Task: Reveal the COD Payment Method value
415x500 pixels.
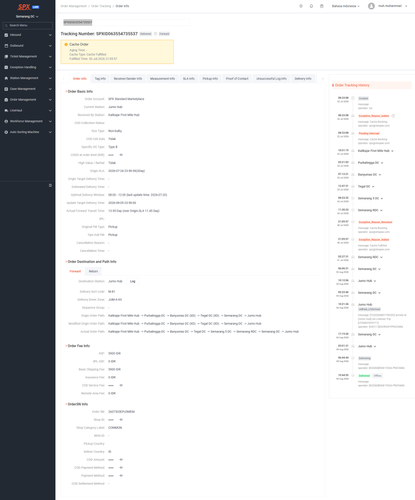Action: click(121, 468)
